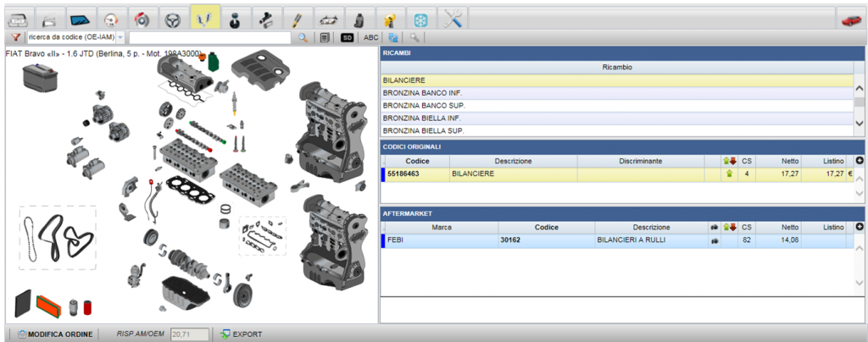Select BRONZINA BANCO INF. in the Ricambi list
The image size is (868, 342).
click(x=617, y=93)
